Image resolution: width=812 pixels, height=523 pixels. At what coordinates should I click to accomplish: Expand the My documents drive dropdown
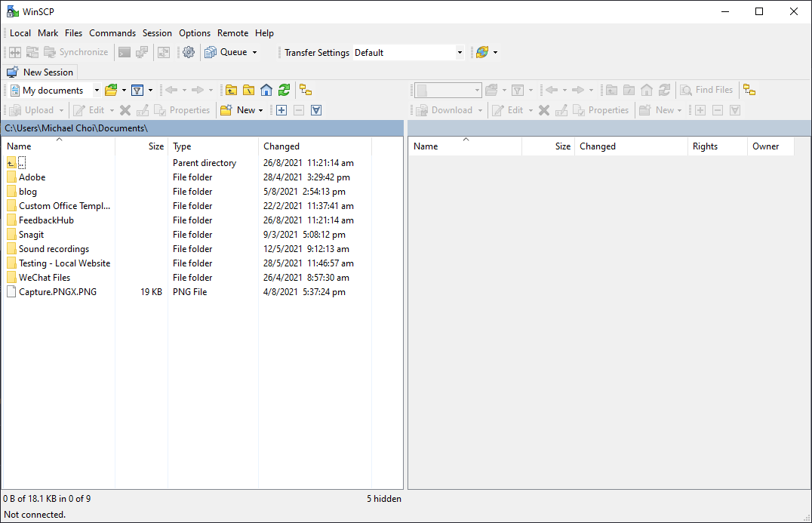(x=97, y=90)
